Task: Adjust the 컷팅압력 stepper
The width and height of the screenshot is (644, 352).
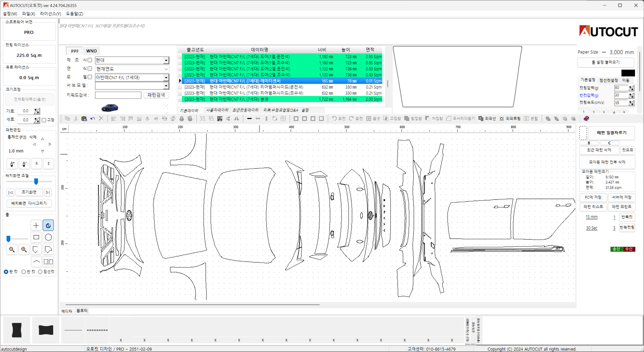Action: click(631, 88)
